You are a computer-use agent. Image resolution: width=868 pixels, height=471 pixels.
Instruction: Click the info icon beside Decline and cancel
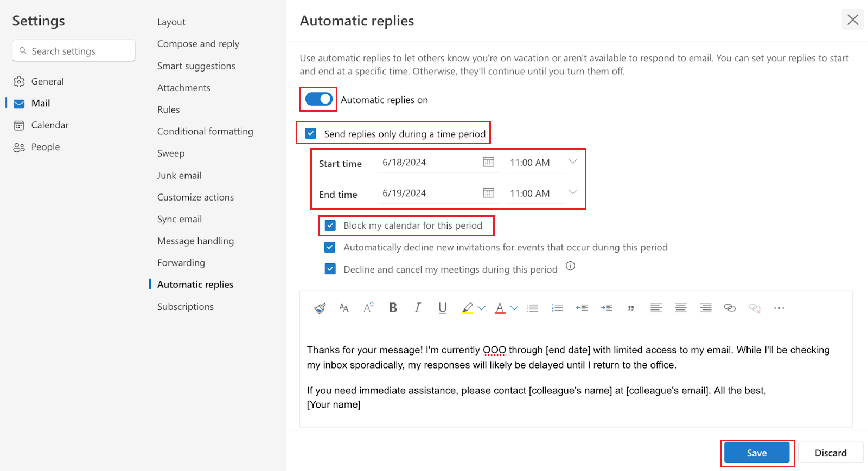(570, 266)
